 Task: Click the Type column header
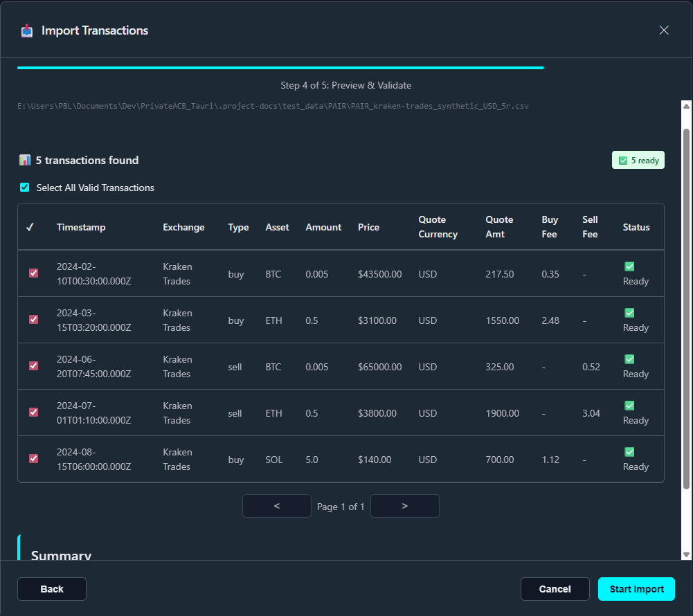point(238,227)
